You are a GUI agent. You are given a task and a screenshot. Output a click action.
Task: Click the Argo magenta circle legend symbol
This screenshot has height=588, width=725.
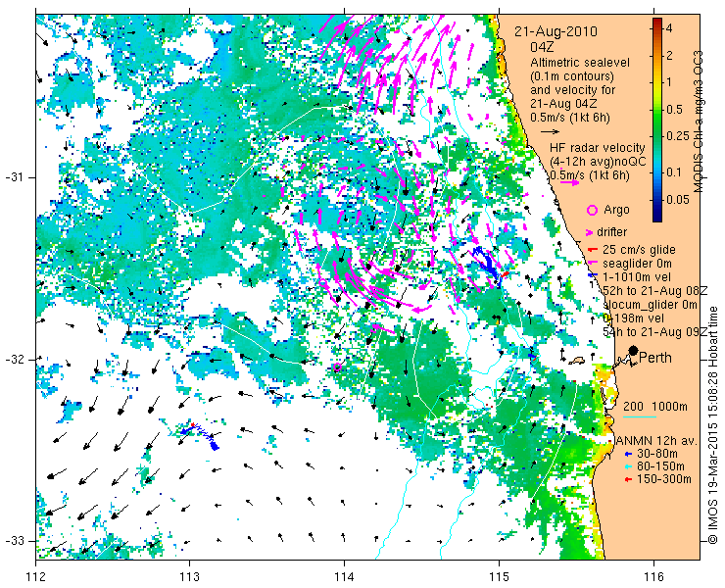point(592,210)
